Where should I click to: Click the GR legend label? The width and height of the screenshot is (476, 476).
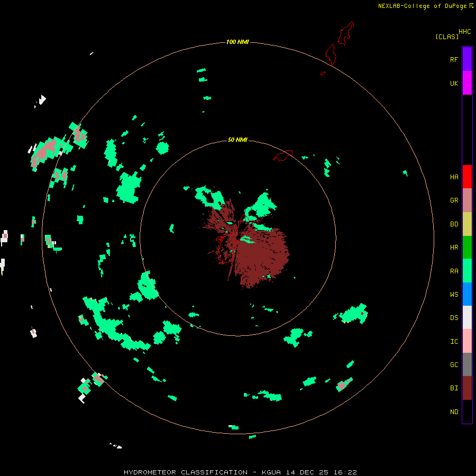point(454,200)
